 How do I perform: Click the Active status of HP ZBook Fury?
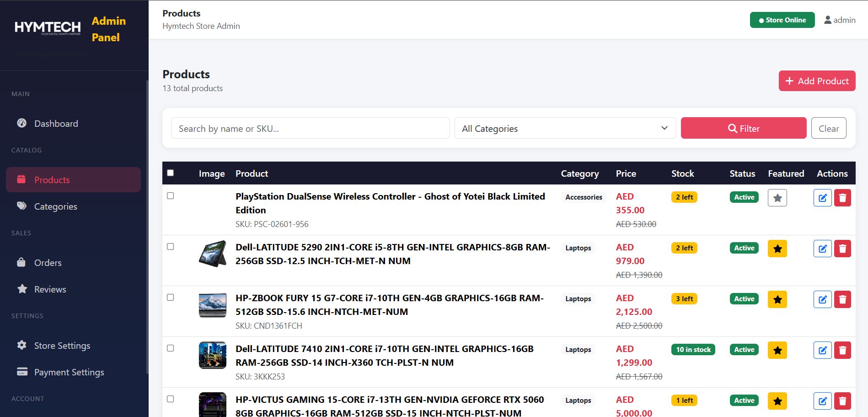click(744, 299)
